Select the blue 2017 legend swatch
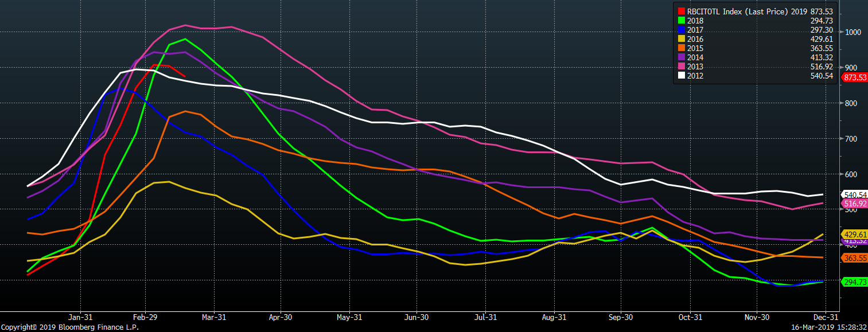The image size is (868, 332). coord(681,30)
